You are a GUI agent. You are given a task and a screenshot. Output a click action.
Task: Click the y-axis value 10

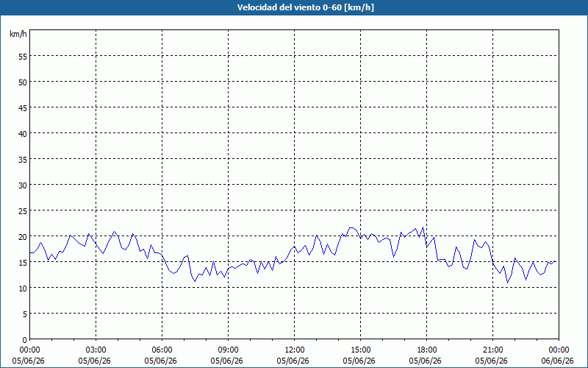tap(23, 289)
